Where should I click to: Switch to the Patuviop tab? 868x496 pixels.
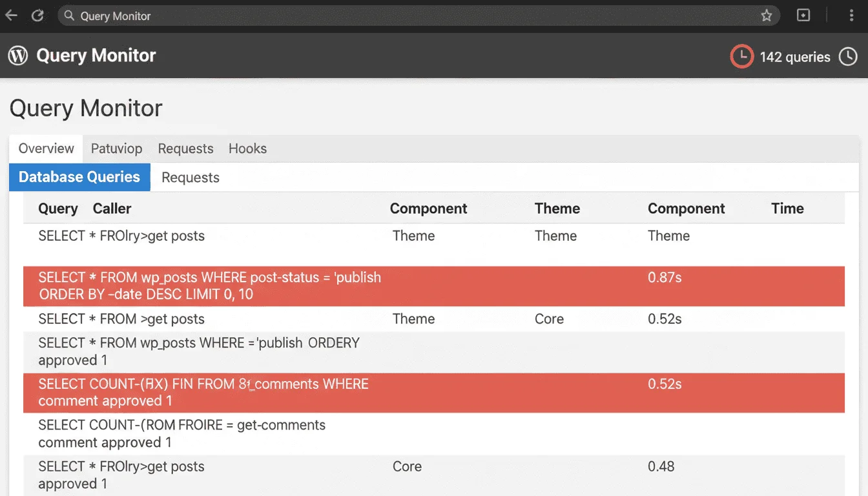[116, 149]
